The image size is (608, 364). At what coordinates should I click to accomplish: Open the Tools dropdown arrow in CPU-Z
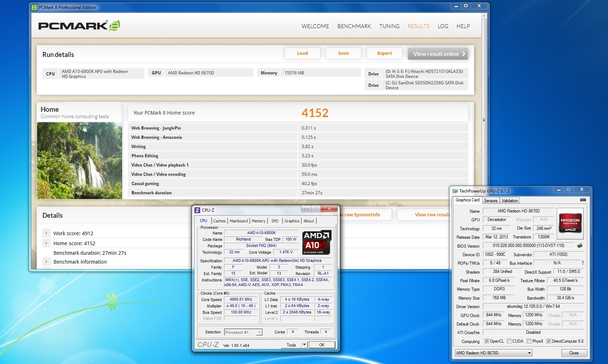pyautogui.click(x=304, y=345)
